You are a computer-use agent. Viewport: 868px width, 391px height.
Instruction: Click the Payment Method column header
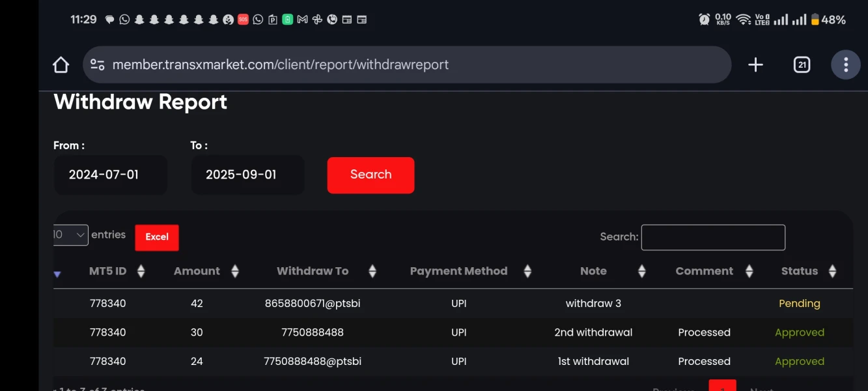tap(458, 271)
